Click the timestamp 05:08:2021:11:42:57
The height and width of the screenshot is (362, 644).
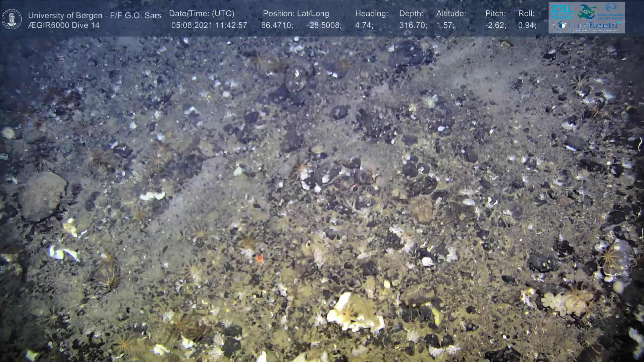(x=209, y=25)
